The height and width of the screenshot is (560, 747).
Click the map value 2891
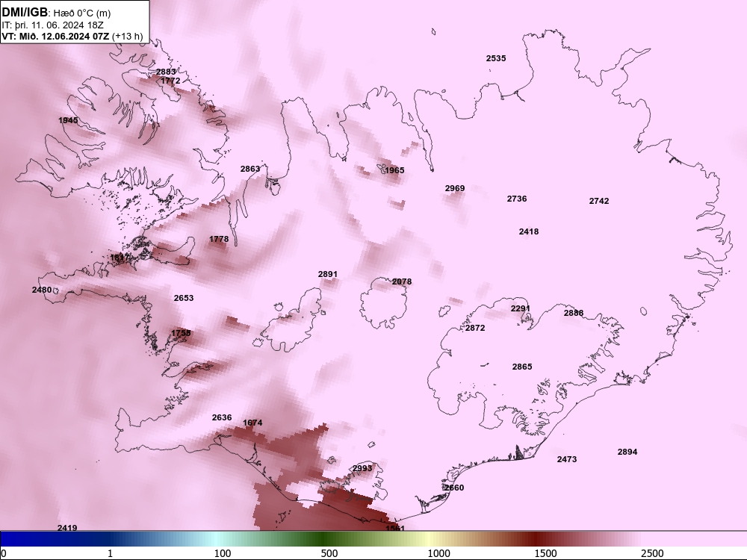328,275
